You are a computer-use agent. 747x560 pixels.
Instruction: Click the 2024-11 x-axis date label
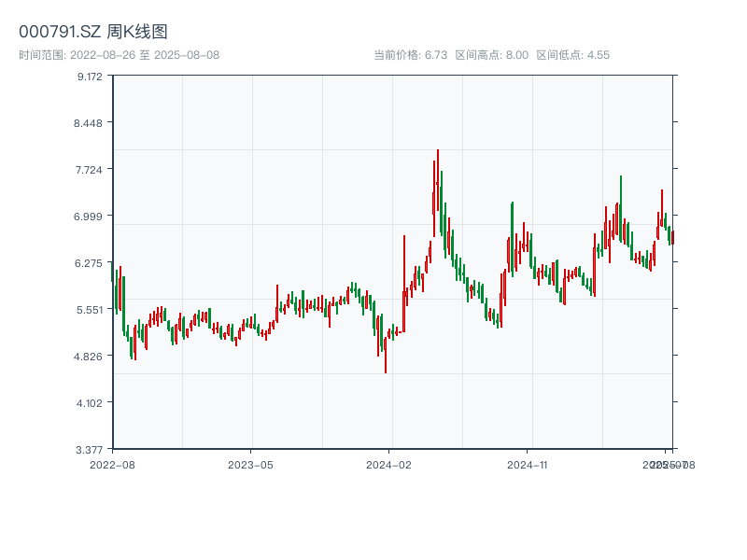pos(527,464)
